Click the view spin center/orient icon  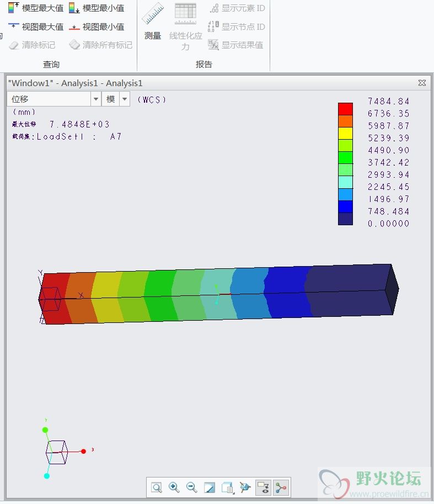coord(245,487)
